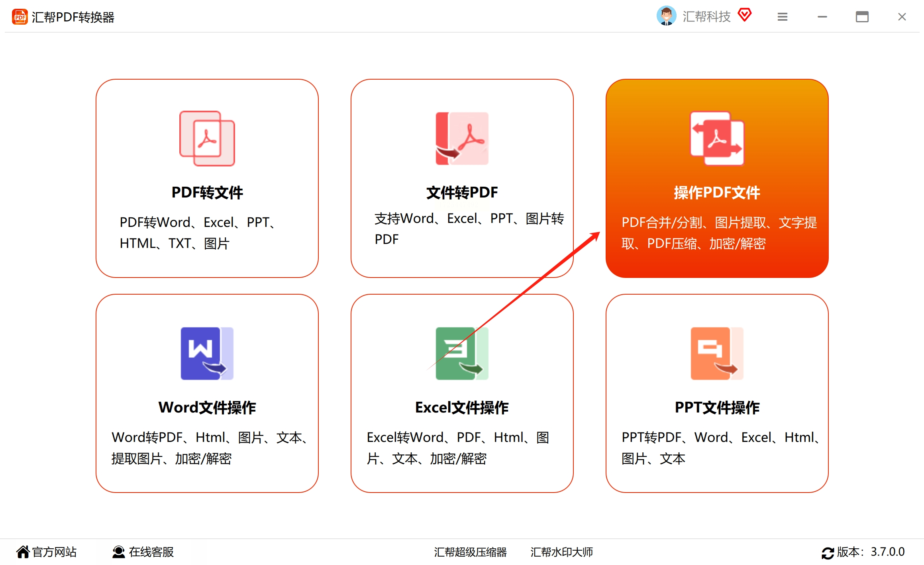Click the home icon beside 官方网站
The height and width of the screenshot is (565, 924).
(x=24, y=551)
